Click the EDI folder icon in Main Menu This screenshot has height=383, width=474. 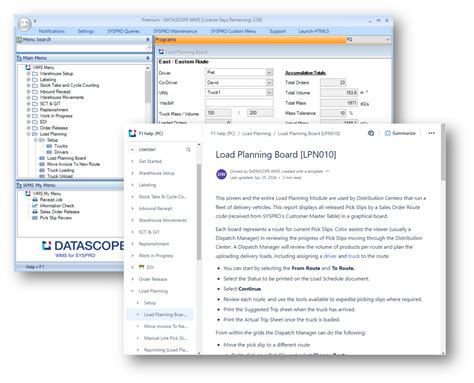35,122
